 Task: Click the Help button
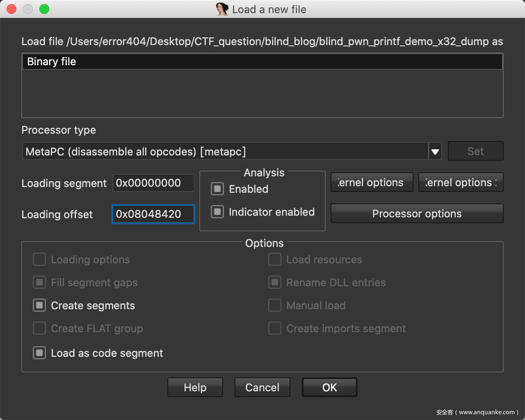tap(195, 388)
